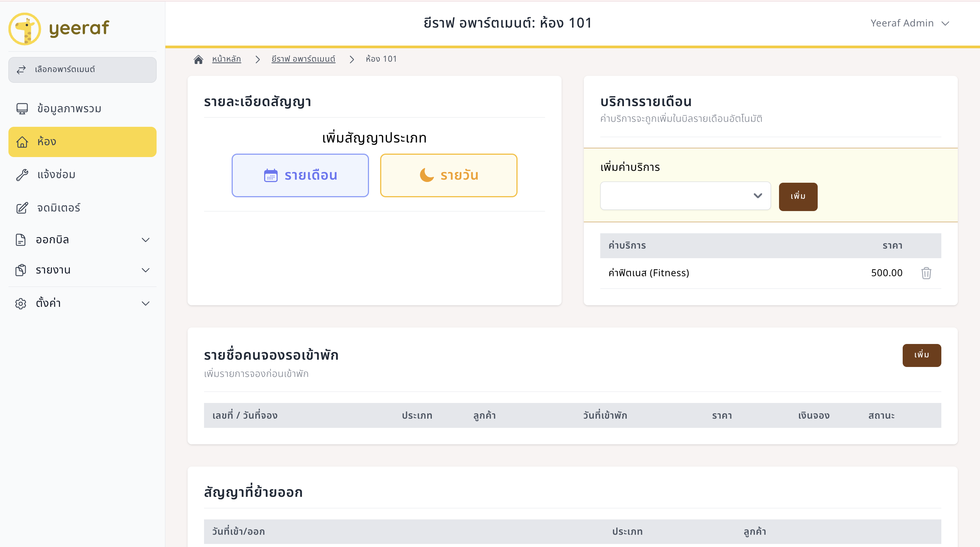
Task: Click เพิ่ม button in รายชื่อคนจองรอเข้าพัก section
Action: [922, 355]
